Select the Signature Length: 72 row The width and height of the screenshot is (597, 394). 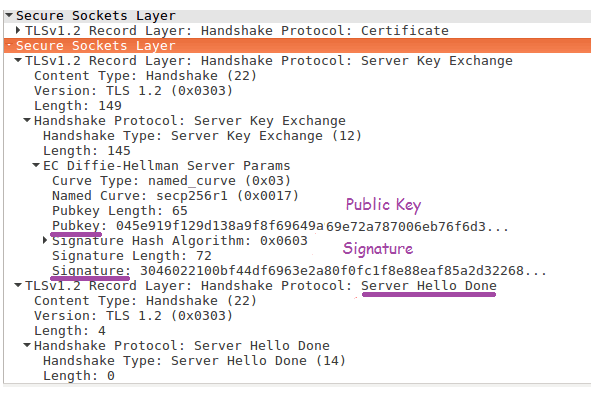coord(132,255)
